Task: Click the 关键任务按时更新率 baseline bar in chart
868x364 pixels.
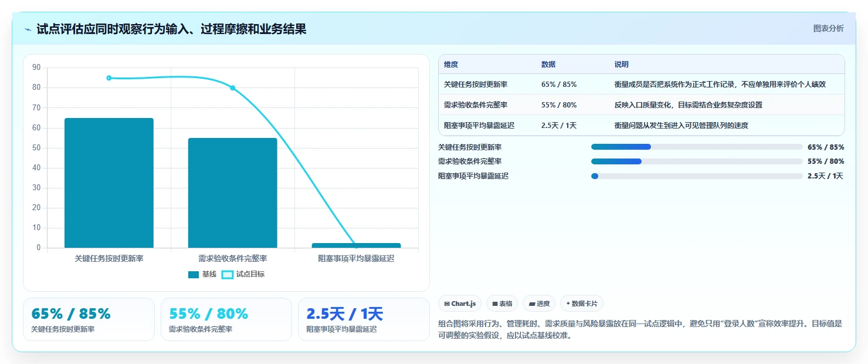Action: [109, 183]
